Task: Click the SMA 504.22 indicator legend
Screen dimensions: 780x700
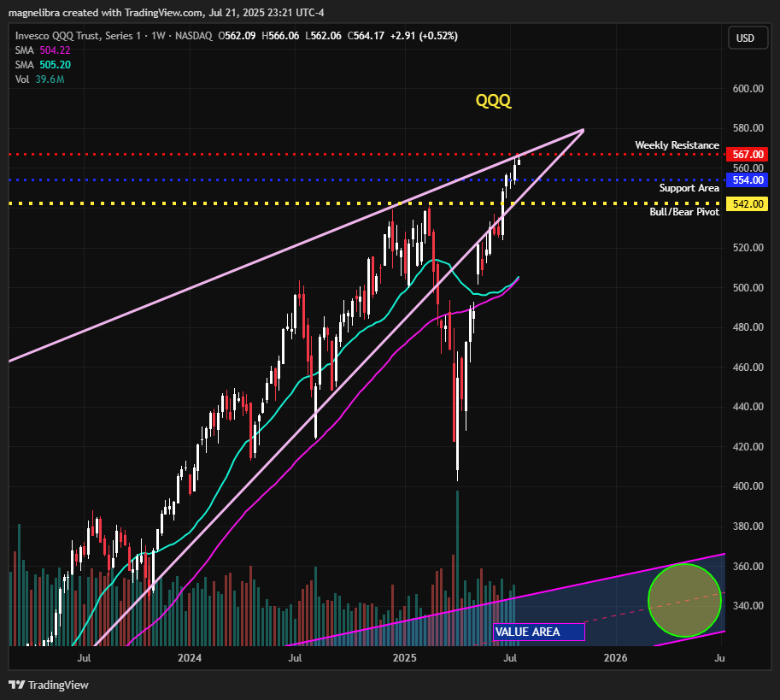Action: click(43, 50)
